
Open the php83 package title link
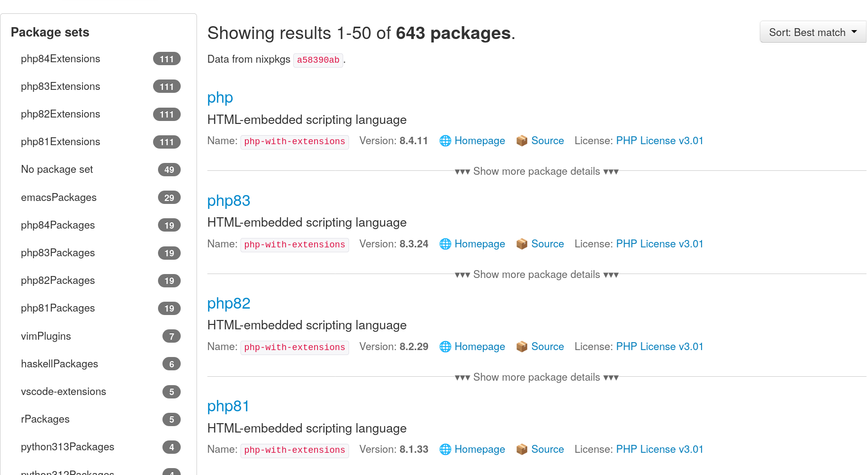229,200
